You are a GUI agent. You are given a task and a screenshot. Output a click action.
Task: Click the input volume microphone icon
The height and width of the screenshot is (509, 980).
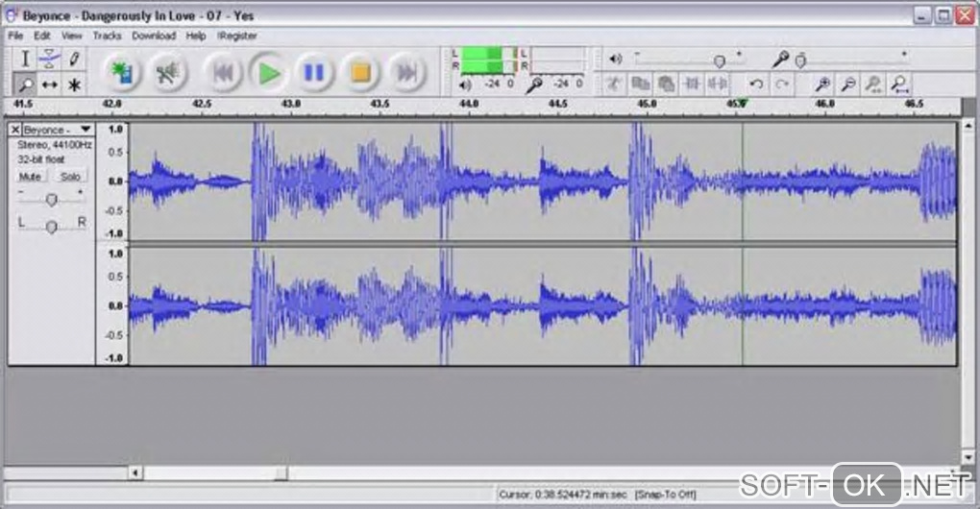780,60
